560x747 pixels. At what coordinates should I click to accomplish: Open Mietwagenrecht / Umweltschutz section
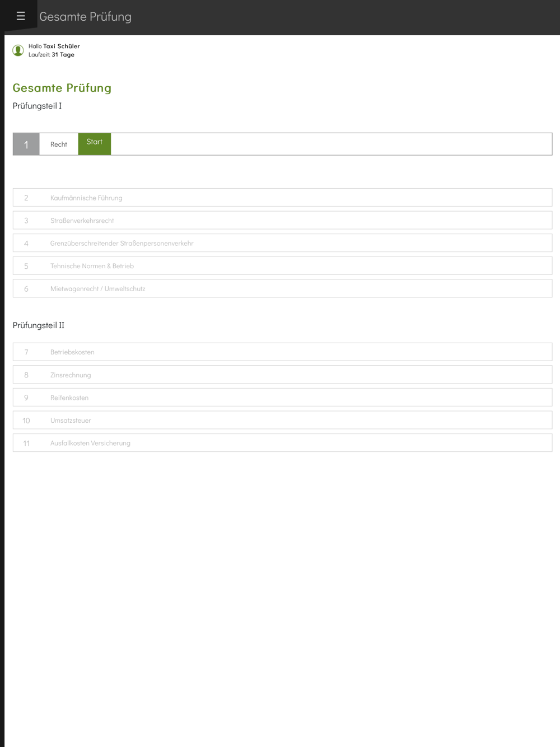(x=282, y=288)
